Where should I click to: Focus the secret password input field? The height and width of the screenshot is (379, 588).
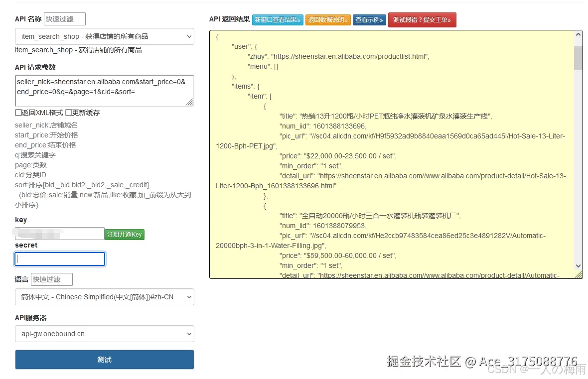(60, 259)
